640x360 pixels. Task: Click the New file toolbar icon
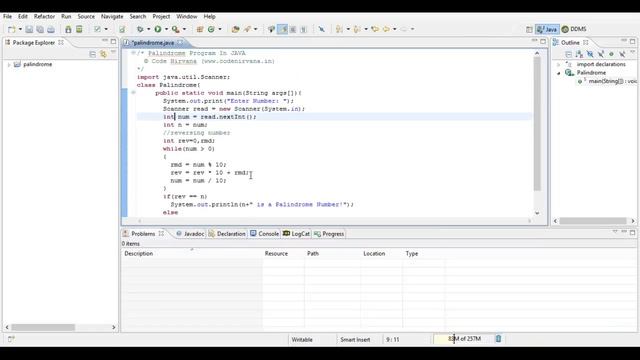tap(11, 29)
